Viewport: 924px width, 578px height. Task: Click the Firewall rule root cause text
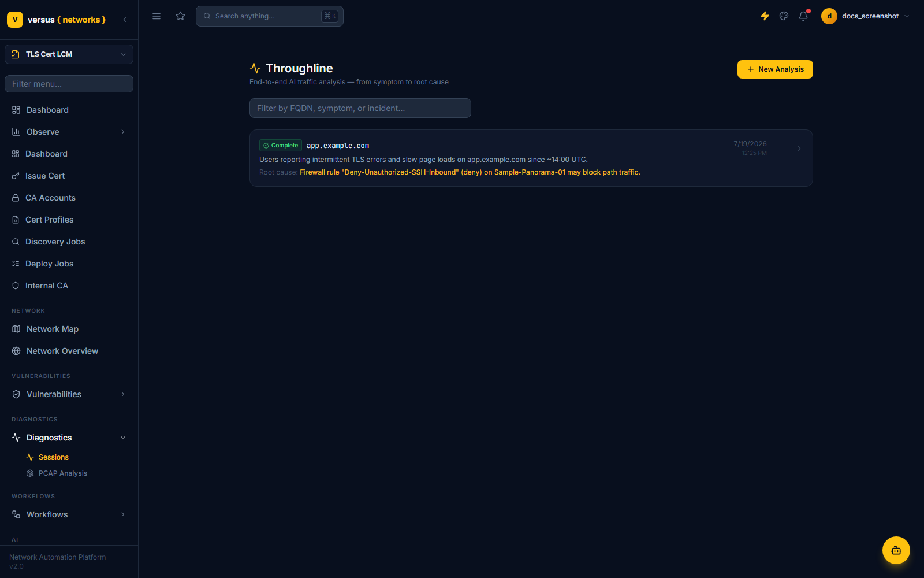(x=470, y=172)
